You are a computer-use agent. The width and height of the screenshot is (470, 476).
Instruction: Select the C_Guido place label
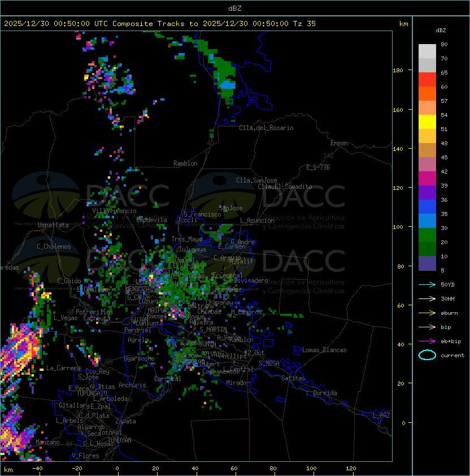(69, 281)
